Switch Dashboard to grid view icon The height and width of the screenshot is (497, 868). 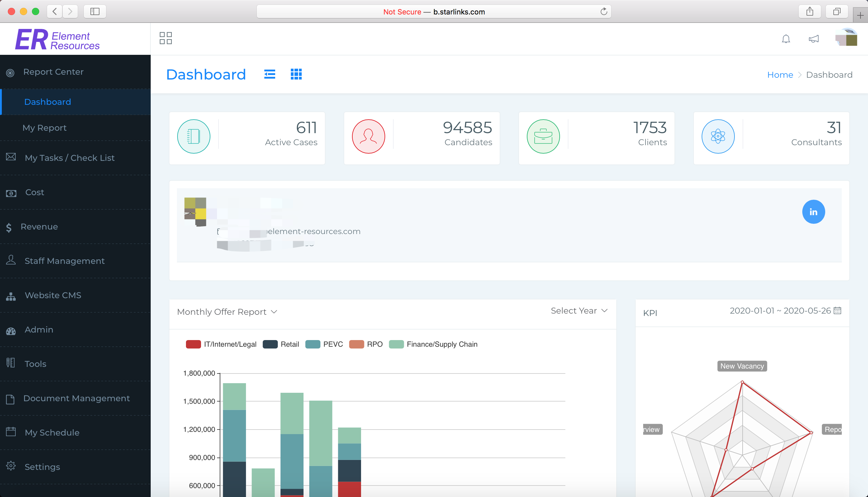(296, 74)
